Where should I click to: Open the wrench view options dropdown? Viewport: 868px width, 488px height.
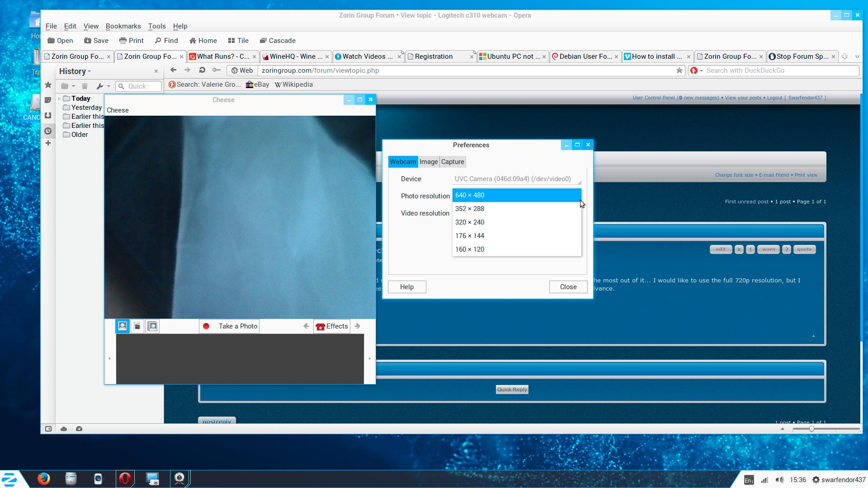[103, 86]
